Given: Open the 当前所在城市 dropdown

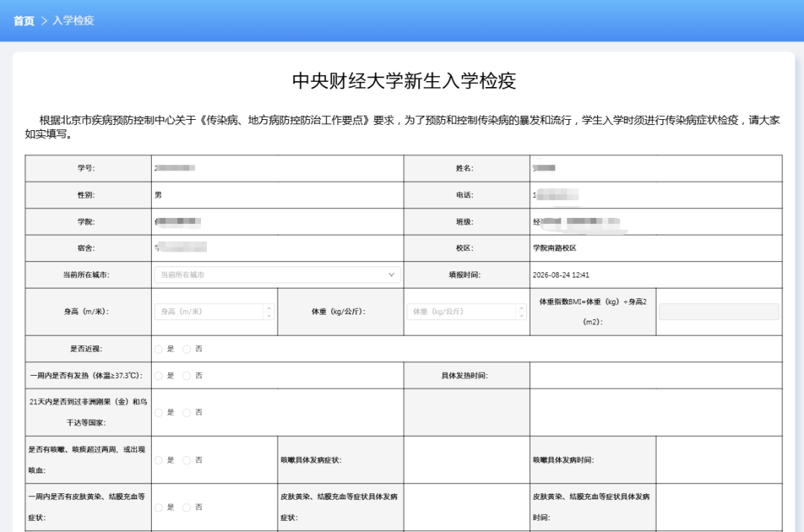Looking at the screenshot, I should click(x=278, y=275).
